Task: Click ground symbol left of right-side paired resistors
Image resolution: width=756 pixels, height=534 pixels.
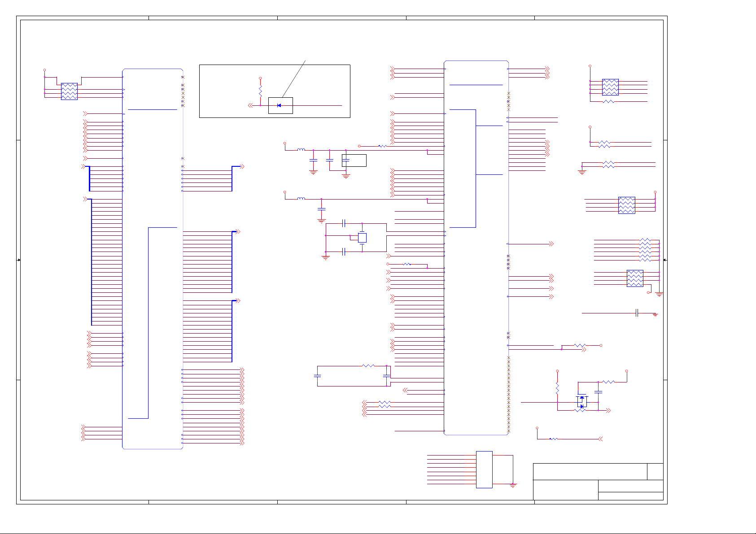Action: pyautogui.click(x=582, y=172)
